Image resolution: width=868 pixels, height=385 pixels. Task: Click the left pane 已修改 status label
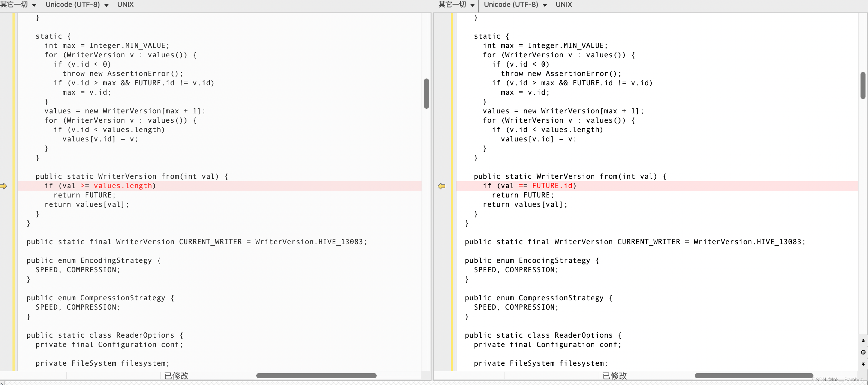click(x=176, y=376)
